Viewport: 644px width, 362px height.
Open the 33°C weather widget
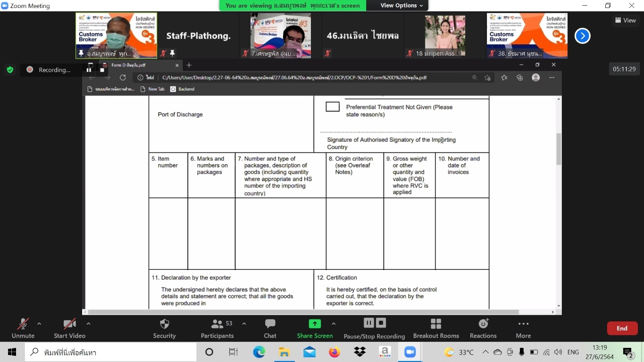tap(459, 352)
